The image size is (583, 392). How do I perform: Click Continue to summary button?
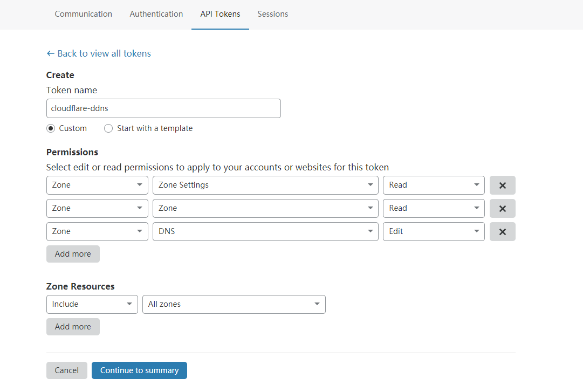click(139, 370)
